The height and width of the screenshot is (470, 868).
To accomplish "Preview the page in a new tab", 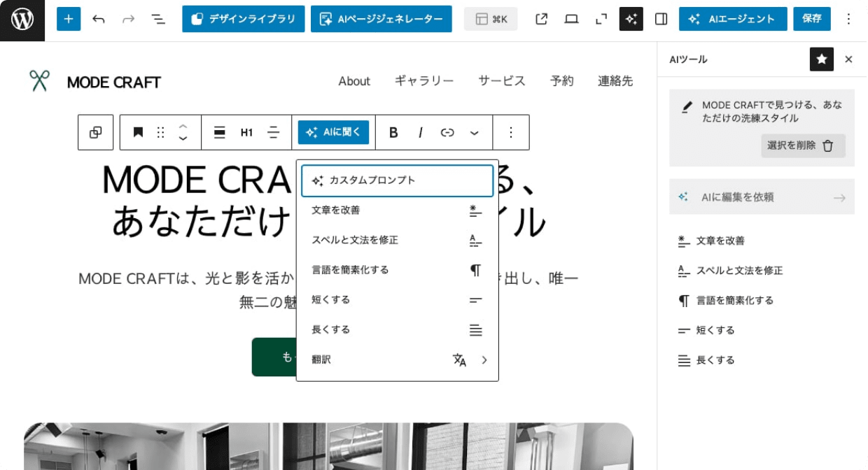I will coord(540,19).
